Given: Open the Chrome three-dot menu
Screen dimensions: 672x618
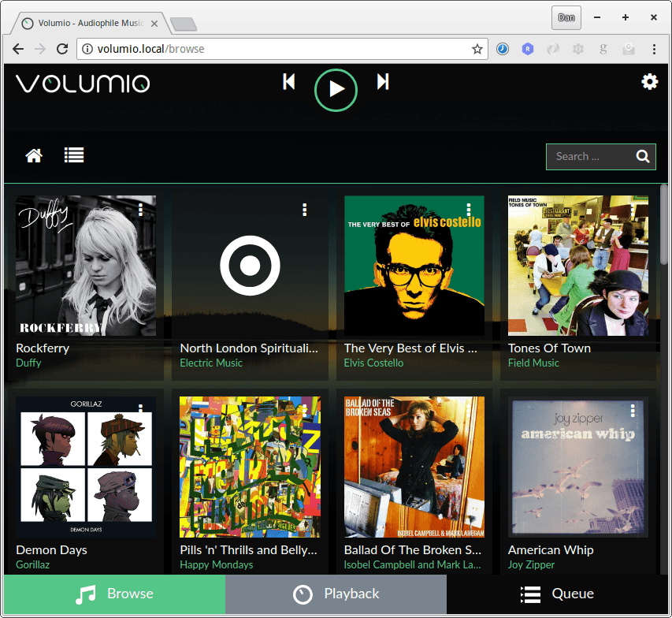Looking at the screenshot, I should coord(654,49).
